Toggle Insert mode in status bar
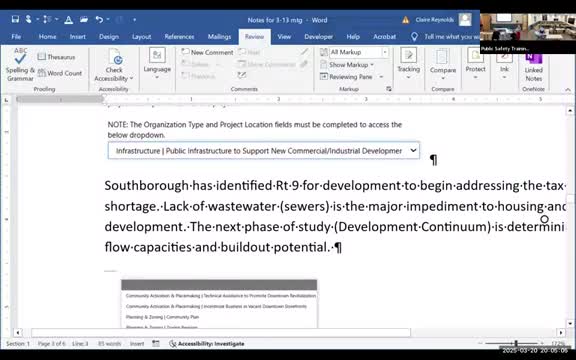The height and width of the screenshot is (360, 576). [137, 344]
